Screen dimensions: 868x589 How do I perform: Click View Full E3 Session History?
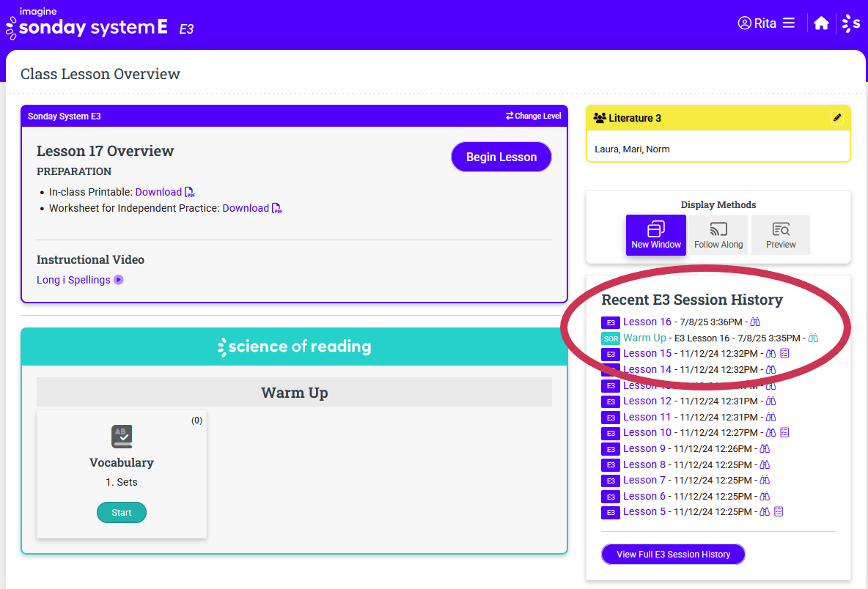(x=673, y=554)
